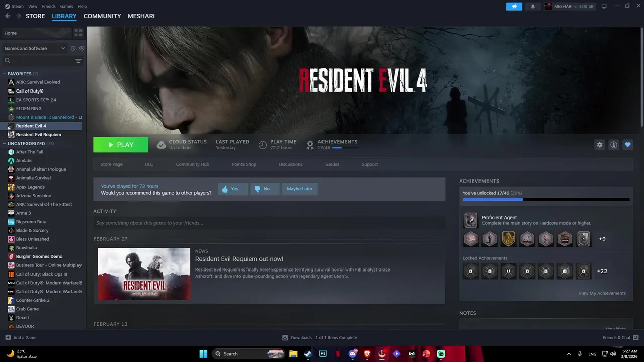Image resolution: width=644 pixels, height=362 pixels.
Task: Go to the Community tab
Action: tap(102, 16)
